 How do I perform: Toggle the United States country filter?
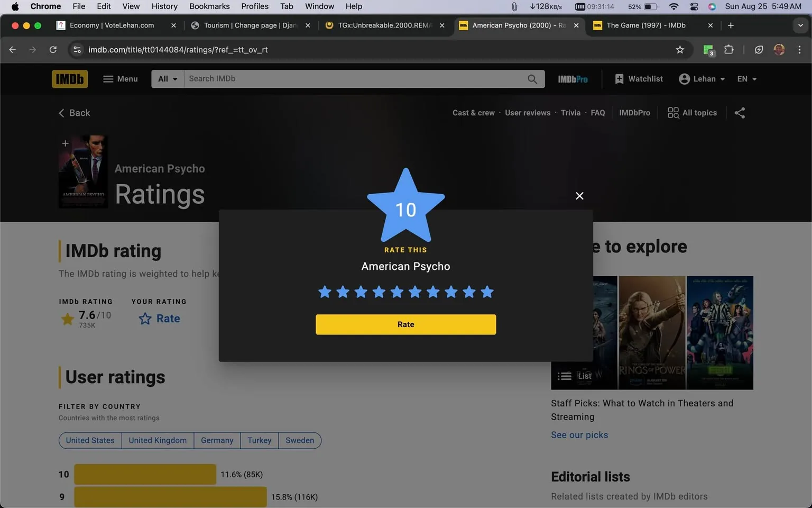[90, 440]
